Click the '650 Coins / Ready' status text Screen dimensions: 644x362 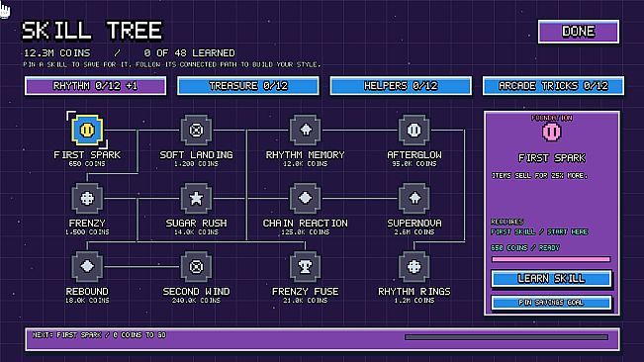pyautogui.click(x=525, y=248)
